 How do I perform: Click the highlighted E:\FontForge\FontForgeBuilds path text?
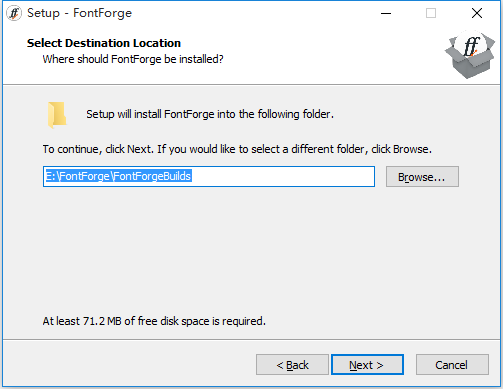click(x=118, y=176)
